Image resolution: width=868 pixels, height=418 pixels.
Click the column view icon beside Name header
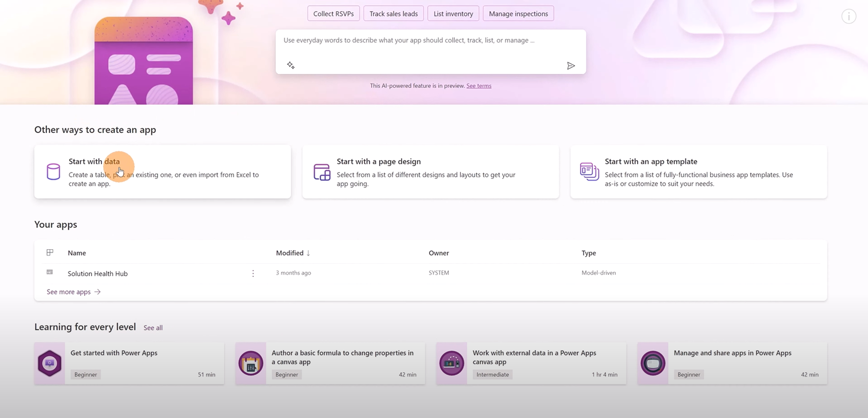[x=50, y=253]
